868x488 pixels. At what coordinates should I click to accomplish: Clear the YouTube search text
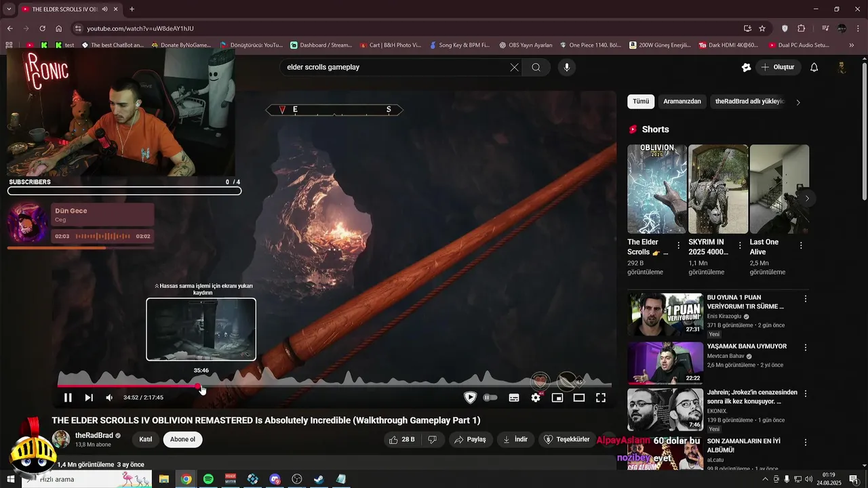click(514, 67)
